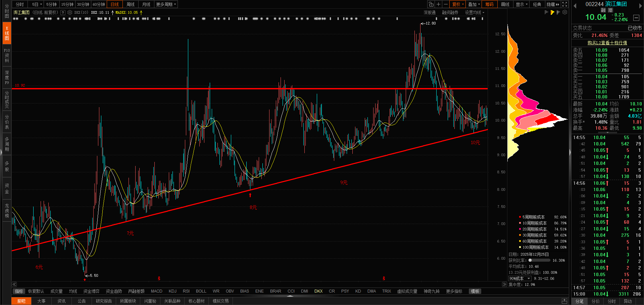
Task: Open DKX indicator settings gear
Action: (70, 12)
